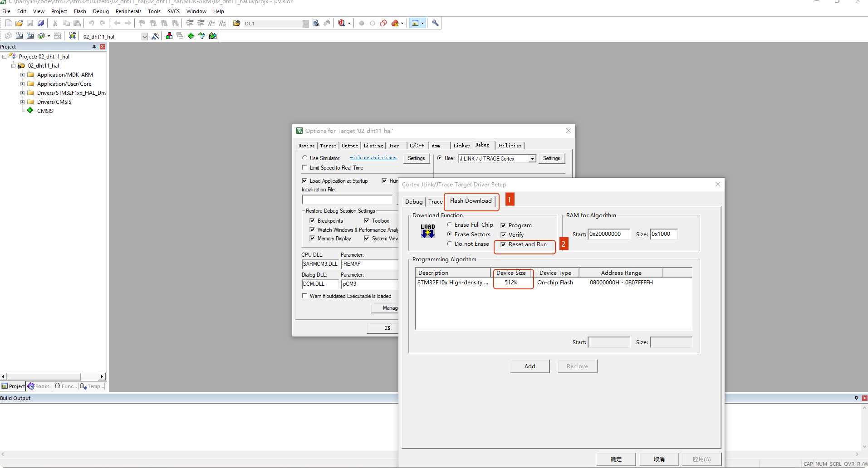This screenshot has width=868, height=468.
Task: Toggle the Program checkbox
Action: pyautogui.click(x=503, y=225)
